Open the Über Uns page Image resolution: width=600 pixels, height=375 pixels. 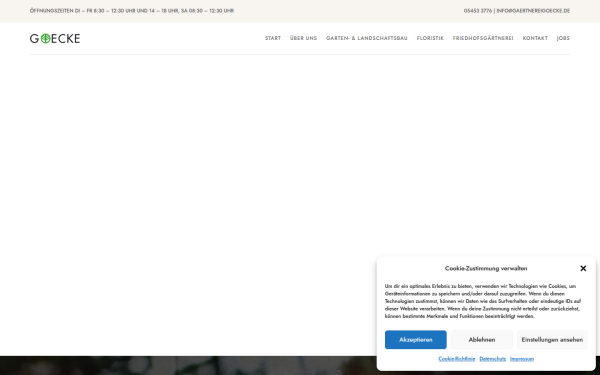coord(303,38)
